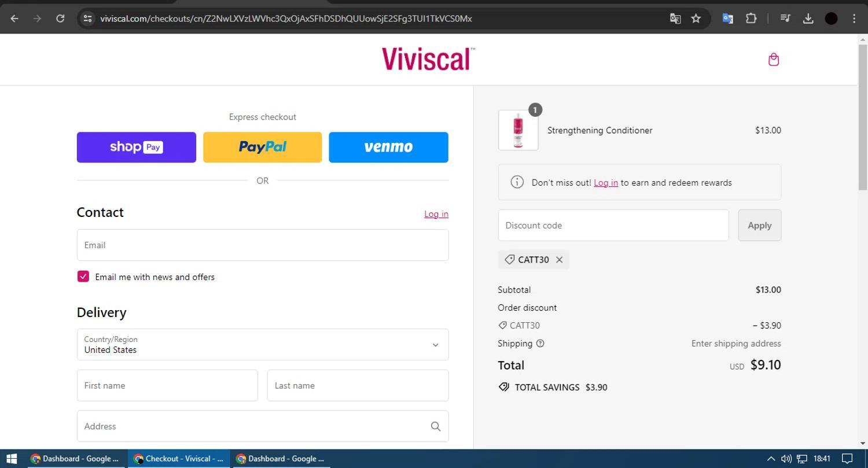Click the Viviscal logo
The height and width of the screenshot is (468, 868).
pyautogui.click(x=428, y=59)
